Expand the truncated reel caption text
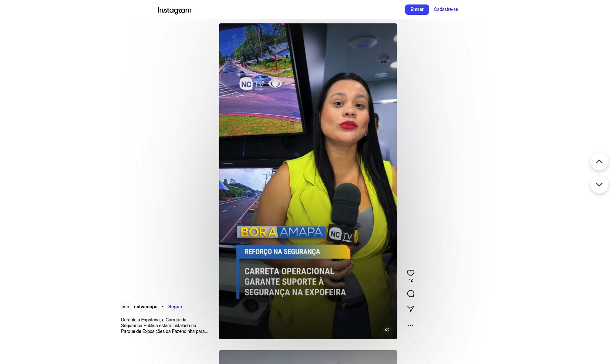Image resolution: width=616 pixels, height=364 pixels. click(x=164, y=326)
